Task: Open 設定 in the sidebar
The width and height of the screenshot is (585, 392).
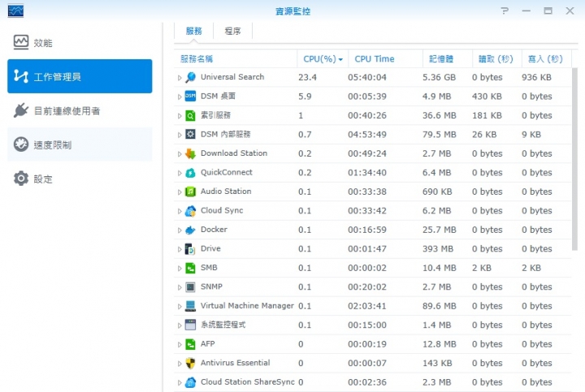Action: pyautogui.click(x=80, y=179)
